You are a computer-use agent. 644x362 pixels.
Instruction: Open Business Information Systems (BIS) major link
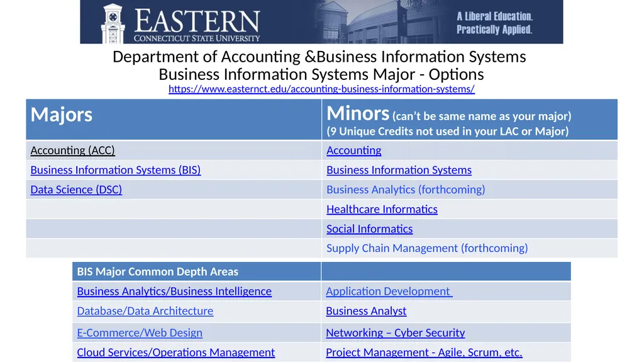click(x=116, y=170)
